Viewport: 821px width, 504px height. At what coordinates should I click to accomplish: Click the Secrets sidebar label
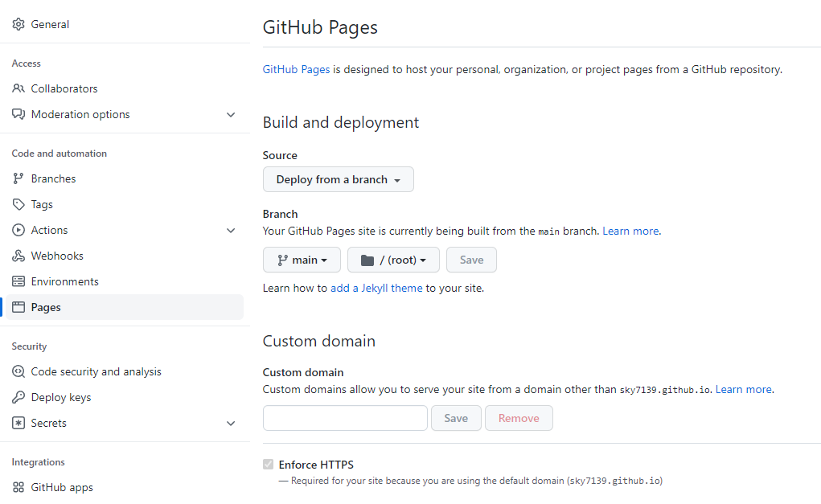(x=49, y=423)
